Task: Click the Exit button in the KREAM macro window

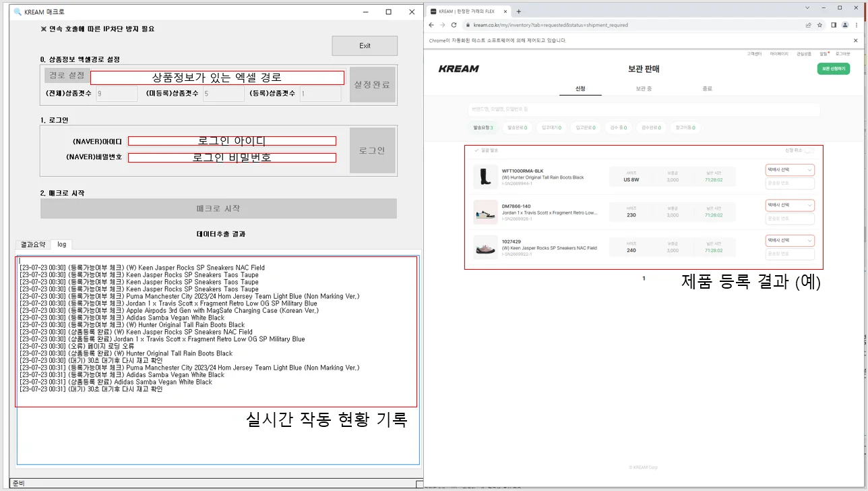Action: click(x=365, y=46)
